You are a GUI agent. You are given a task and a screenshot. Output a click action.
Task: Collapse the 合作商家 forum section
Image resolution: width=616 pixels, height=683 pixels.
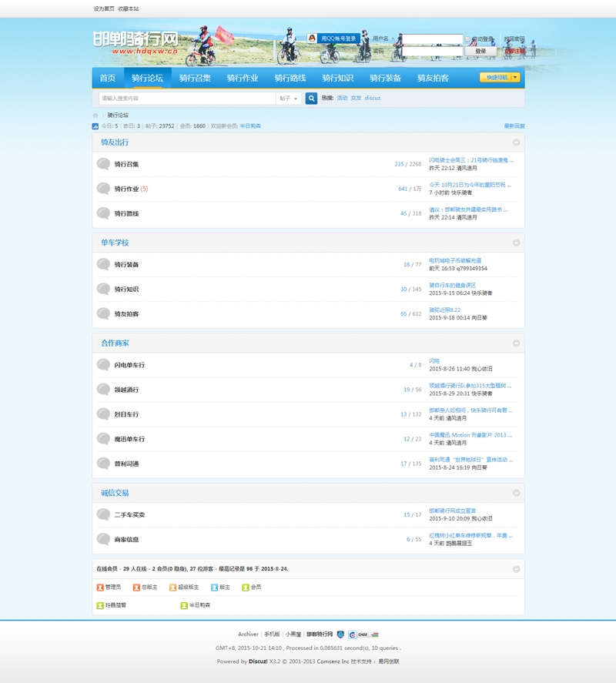click(517, 343)
